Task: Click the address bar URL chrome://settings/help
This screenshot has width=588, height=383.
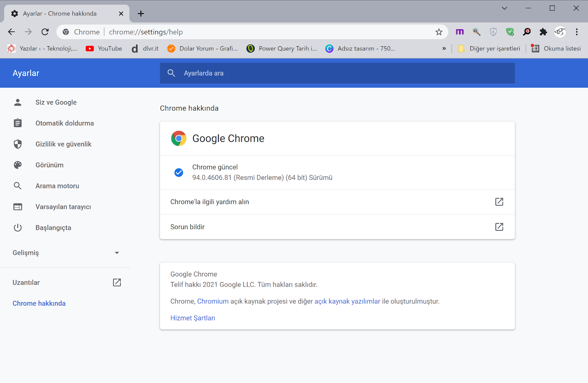Action: tap(146, 32)
